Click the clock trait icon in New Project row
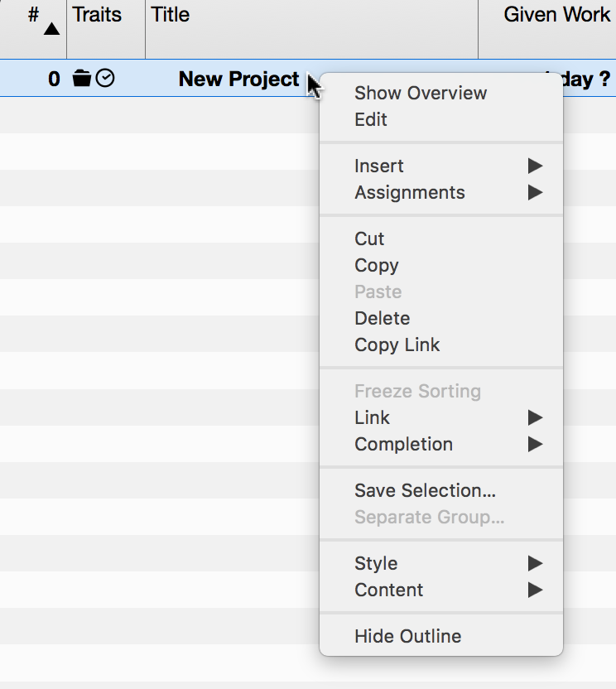This screenshot has width=616, height=689. pos(105,78)
